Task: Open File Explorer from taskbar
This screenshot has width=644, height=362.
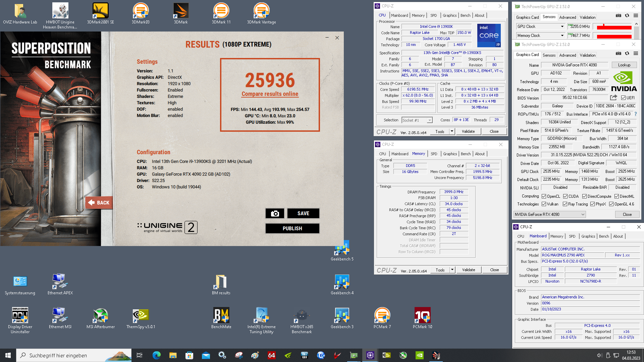Action: (x=173, y=355)
